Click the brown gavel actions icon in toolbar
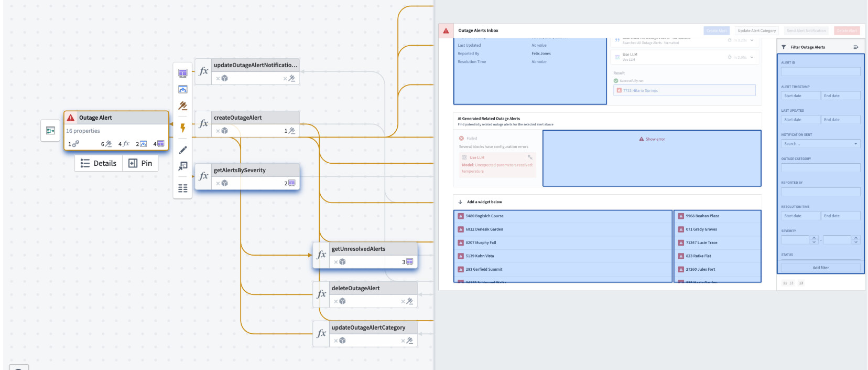 click(x=183, y=106)
